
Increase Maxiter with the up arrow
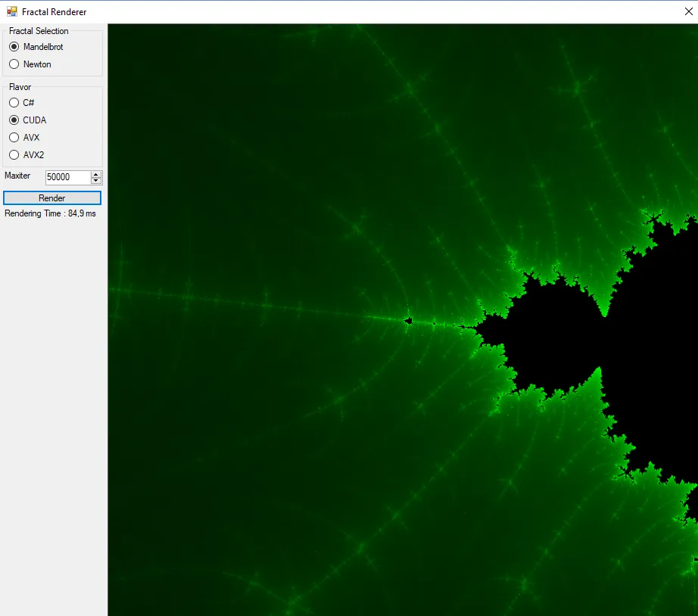click(x=96, y=174)
